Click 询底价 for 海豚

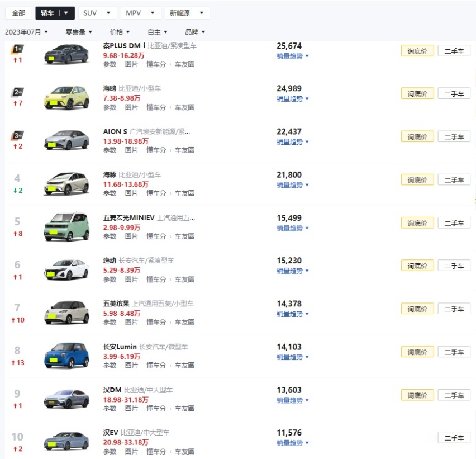417,180
